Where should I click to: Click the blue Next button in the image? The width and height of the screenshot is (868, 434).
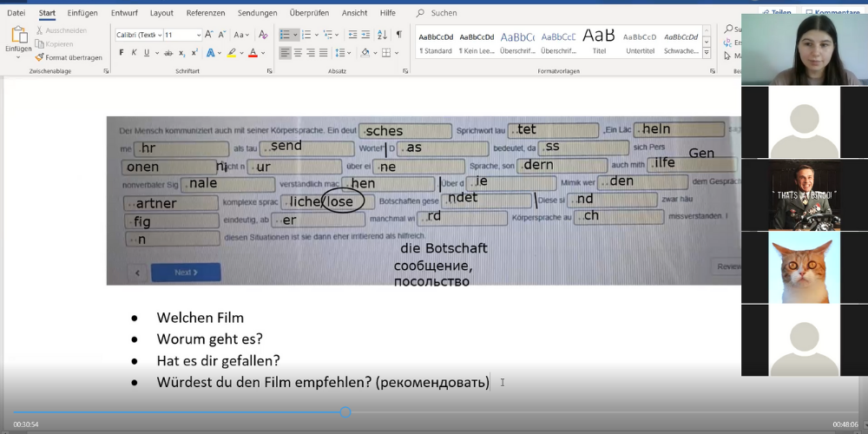coord(186,272)
